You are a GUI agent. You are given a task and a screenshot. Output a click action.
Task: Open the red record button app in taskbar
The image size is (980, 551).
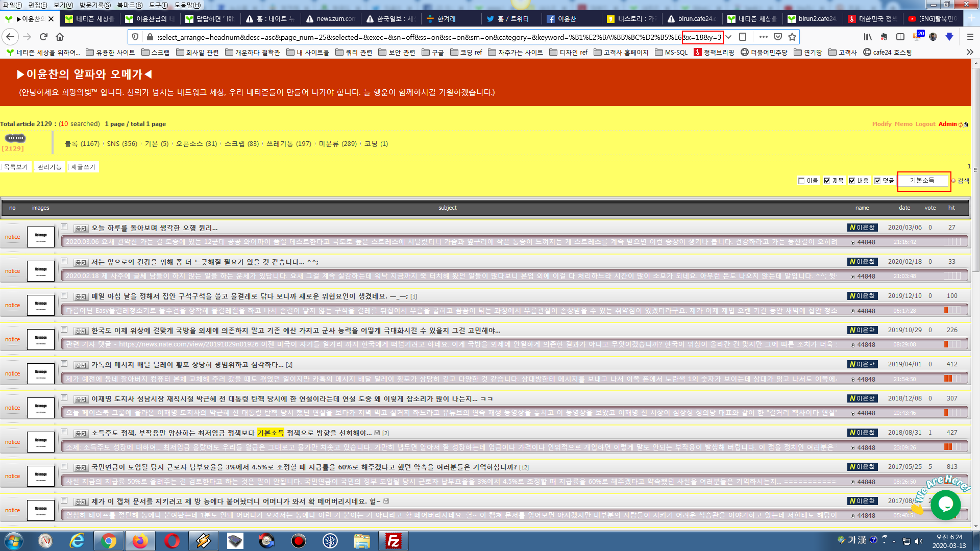(298, 541)
